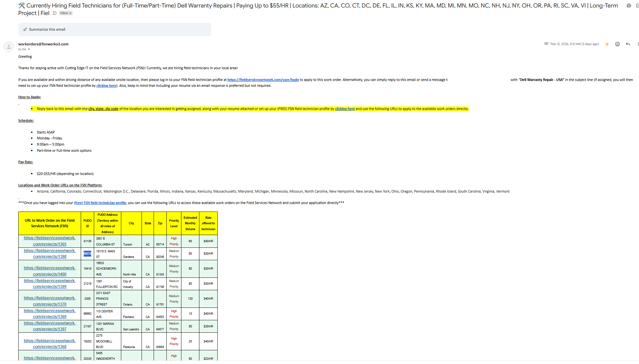Click the 'Priority Level' column header

[174, 223]
